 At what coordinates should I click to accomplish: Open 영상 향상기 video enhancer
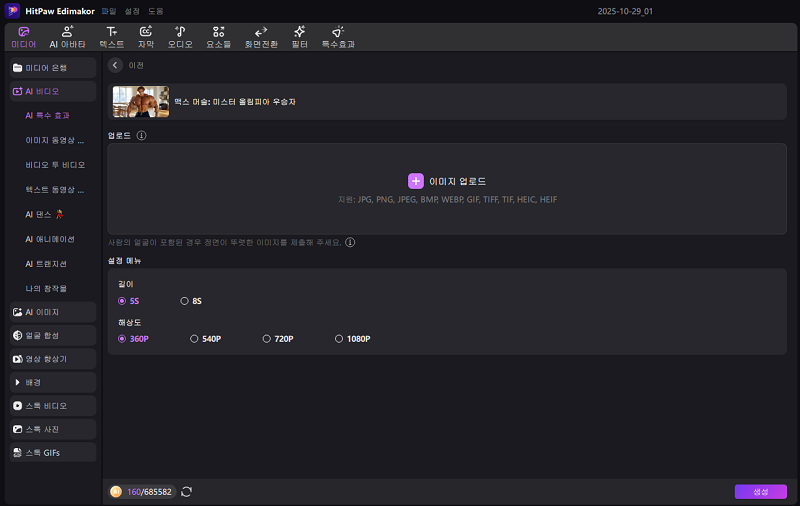click(x=53, y=359)
